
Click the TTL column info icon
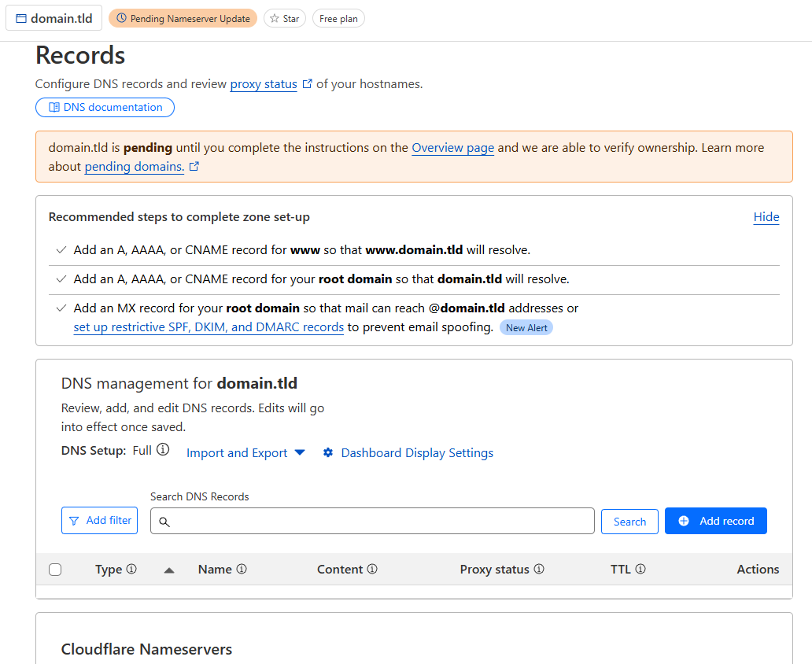click(x=640, y=569)
